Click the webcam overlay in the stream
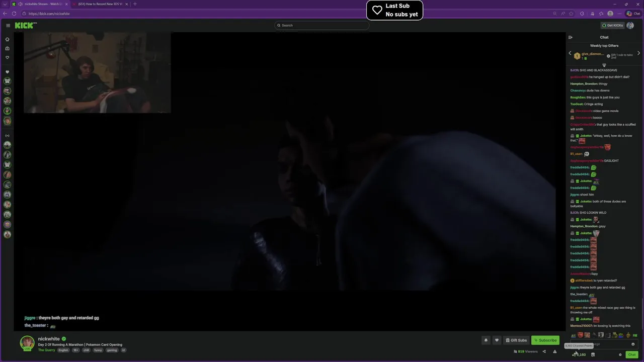This screenshot has width=644, height=362. (x=97, y=73)
